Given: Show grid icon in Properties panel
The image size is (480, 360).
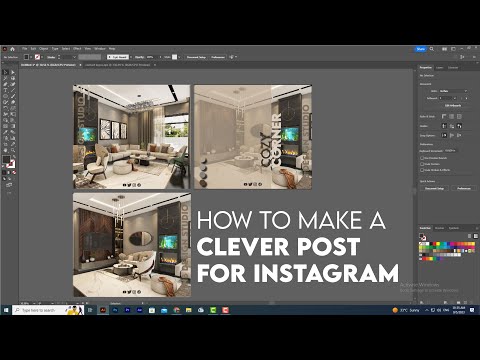Looking at the screenshot, I should [x=451, y=116].
